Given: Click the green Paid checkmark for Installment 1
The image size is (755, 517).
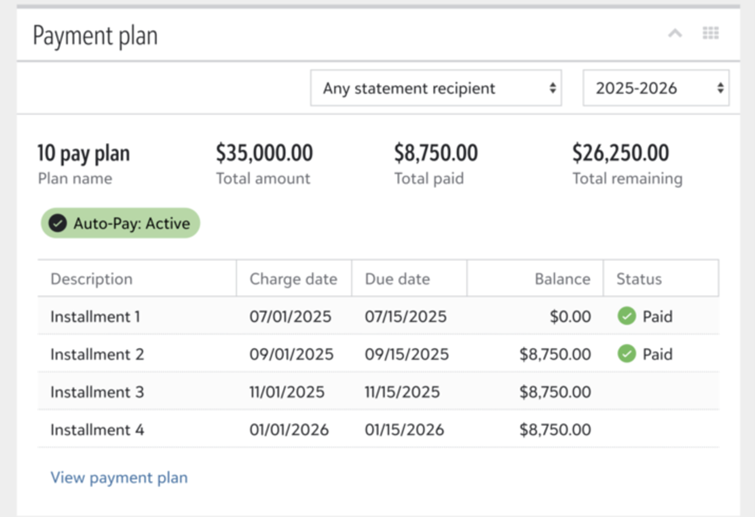Looking at the screenshot, I should (x=626, y=316).
